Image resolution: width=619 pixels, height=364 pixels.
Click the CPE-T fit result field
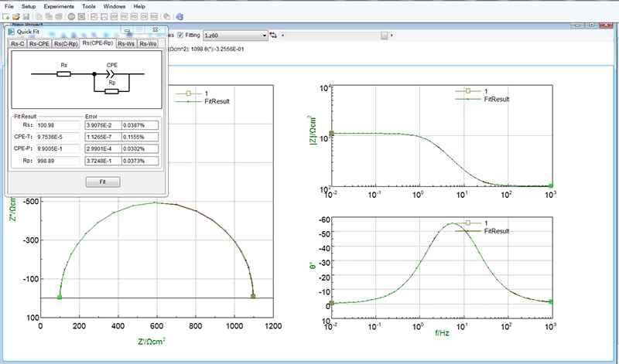(58, 138)
